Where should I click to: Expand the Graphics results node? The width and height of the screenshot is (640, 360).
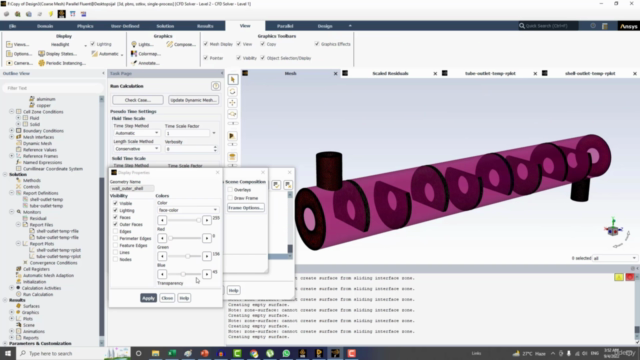pyautogui.click(x=11, y=312)
